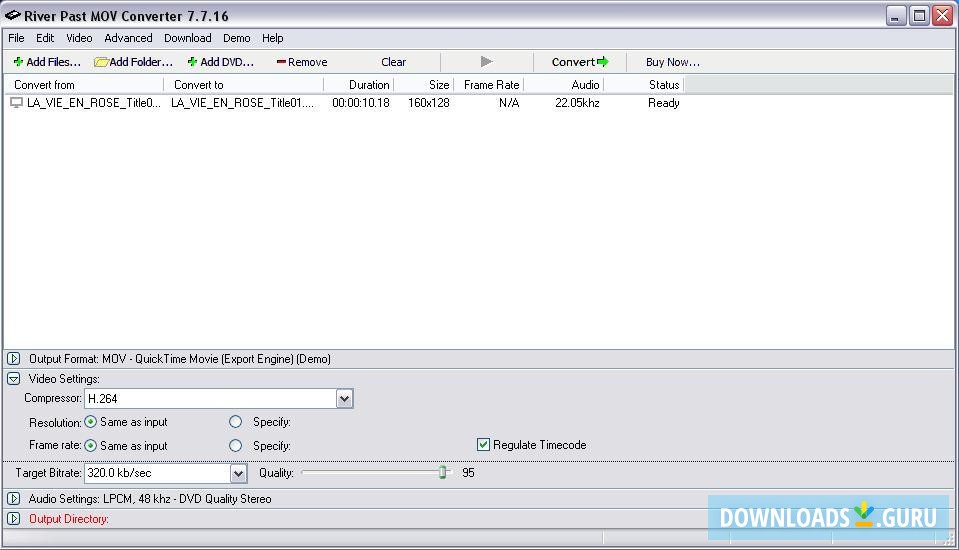
Task: Click the Add DVD toolbar button
Action: click(x=220, y=62)
